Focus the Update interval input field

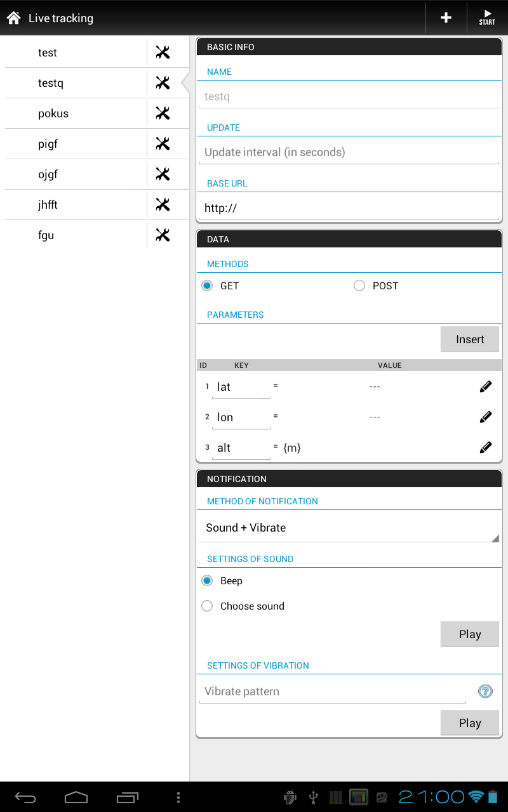(349, 152)
